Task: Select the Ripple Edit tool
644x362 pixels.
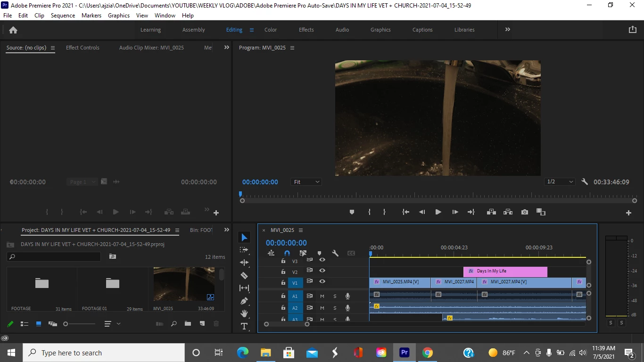Action: (x=244, y=263)
